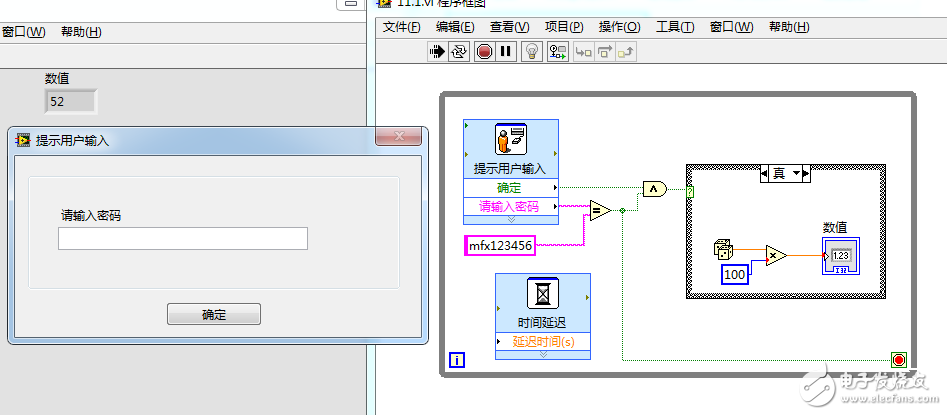Viewport: 947px width, 415px height.
Task: Select the random number dice node
Action: point(724,249)
